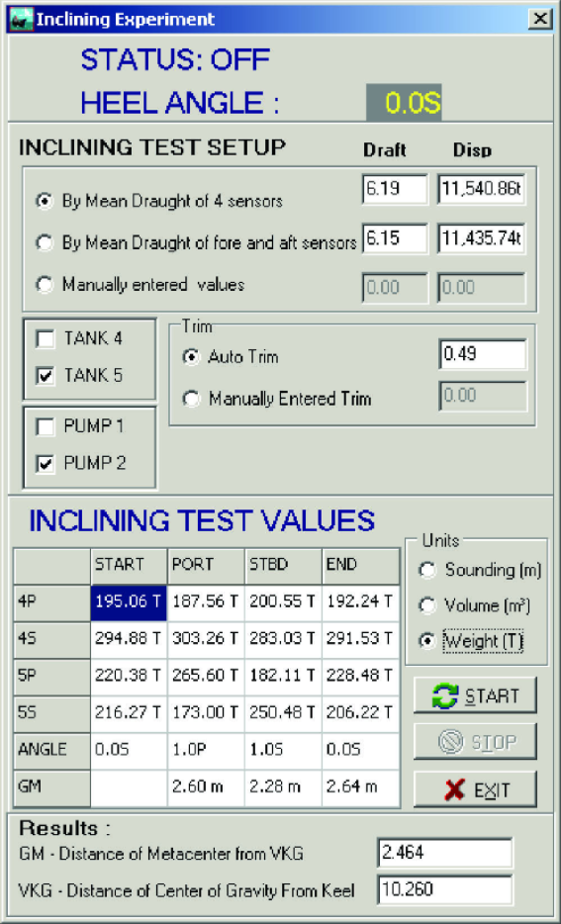Enable the TANK 4 checkbox

pos(45,339)
